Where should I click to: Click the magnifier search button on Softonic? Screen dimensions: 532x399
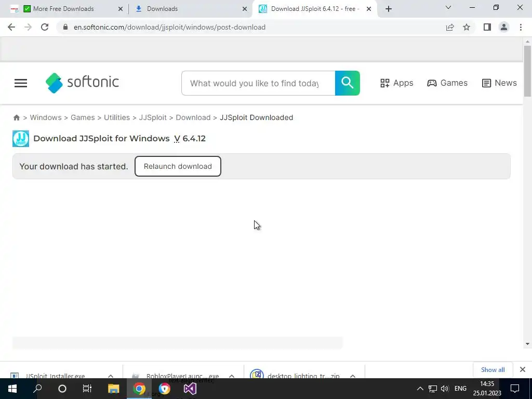348,83
